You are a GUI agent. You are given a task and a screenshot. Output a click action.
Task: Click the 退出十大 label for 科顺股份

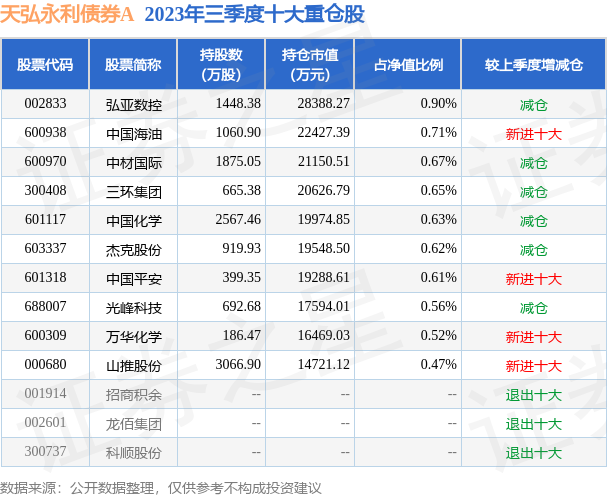pos(533,453)
